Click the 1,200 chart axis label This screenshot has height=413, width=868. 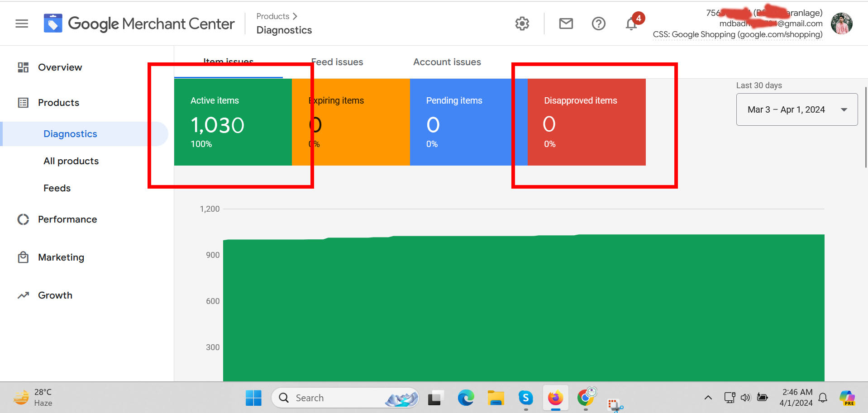click(x=210, y=209)
